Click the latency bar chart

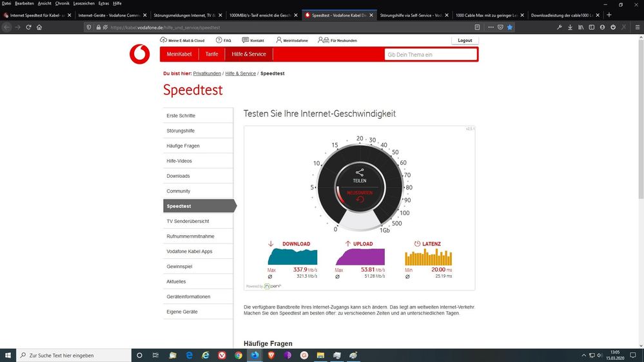coord(429,256)
